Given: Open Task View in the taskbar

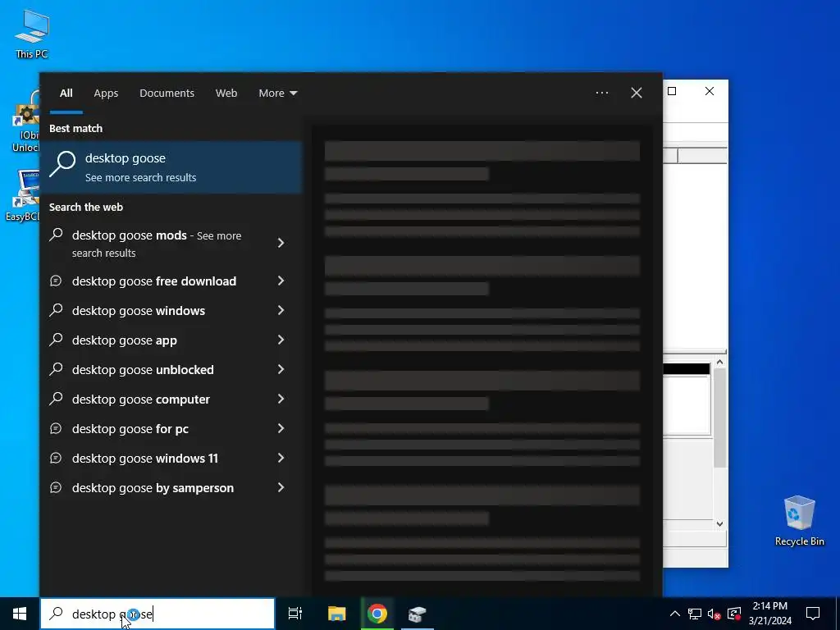Looking at the screenshot, I should point(295,614).
